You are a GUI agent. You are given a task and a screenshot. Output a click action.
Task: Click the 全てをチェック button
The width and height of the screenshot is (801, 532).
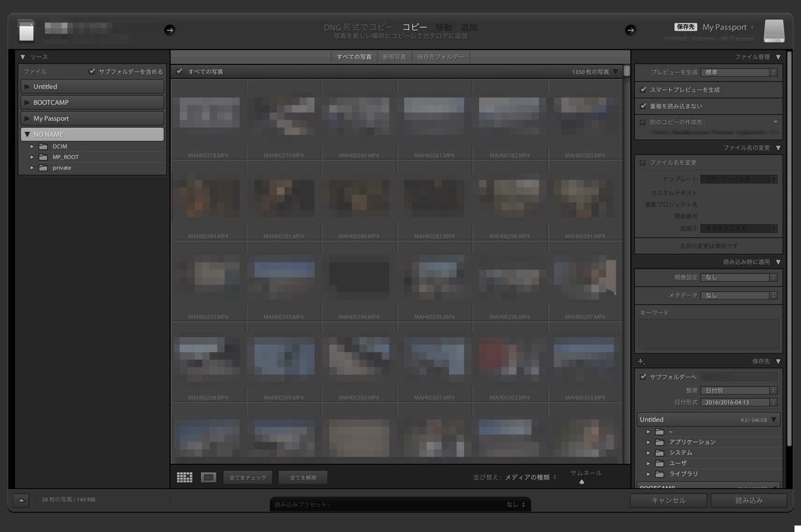pos(247,477)
